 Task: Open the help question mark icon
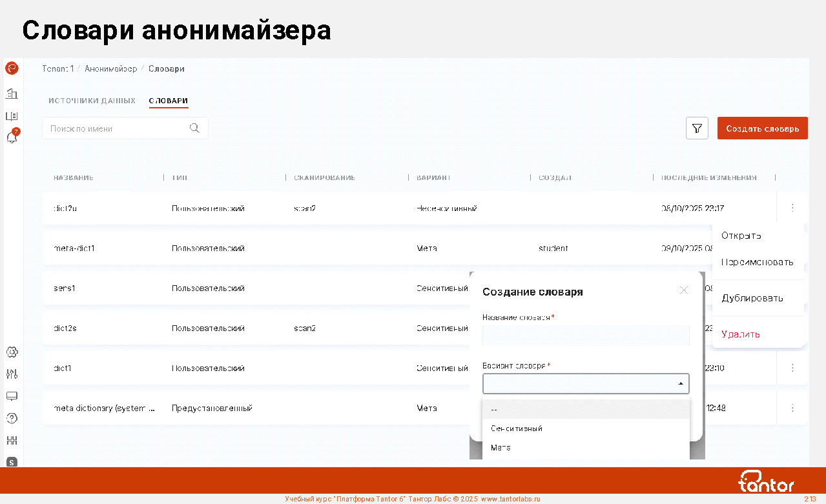(x=12, y=418)
